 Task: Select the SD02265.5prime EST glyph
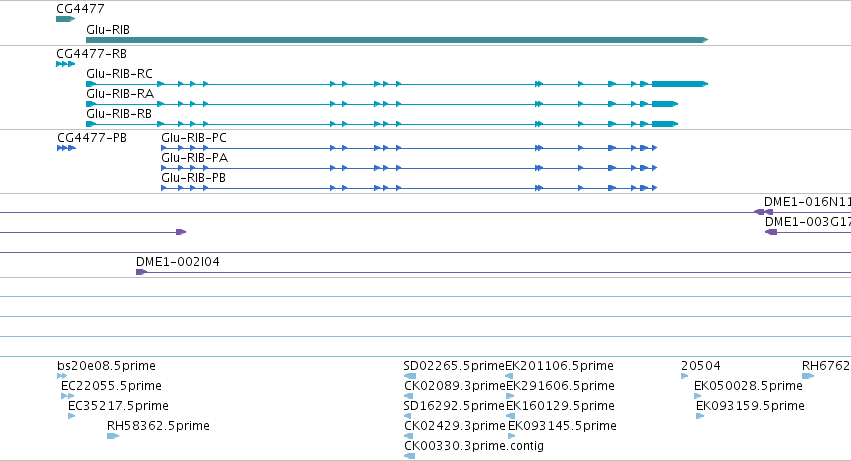tap(410, 376)
